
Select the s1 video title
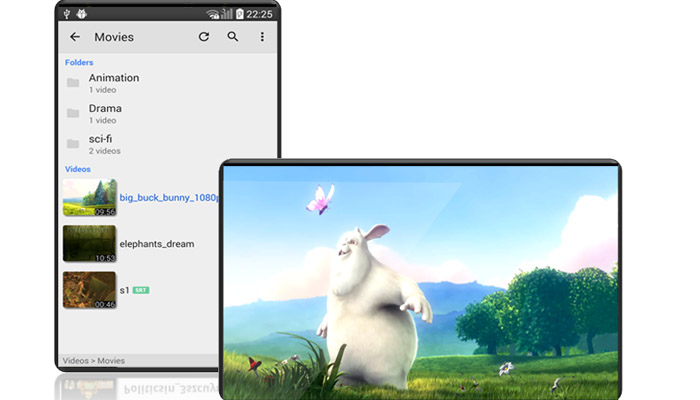[124, 290]
